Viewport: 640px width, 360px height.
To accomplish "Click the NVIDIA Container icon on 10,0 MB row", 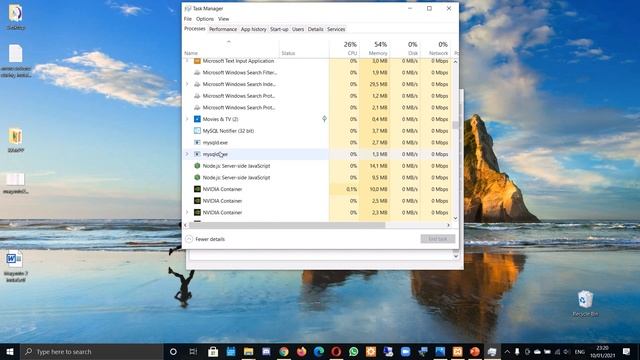I will [x=197, y=189].
